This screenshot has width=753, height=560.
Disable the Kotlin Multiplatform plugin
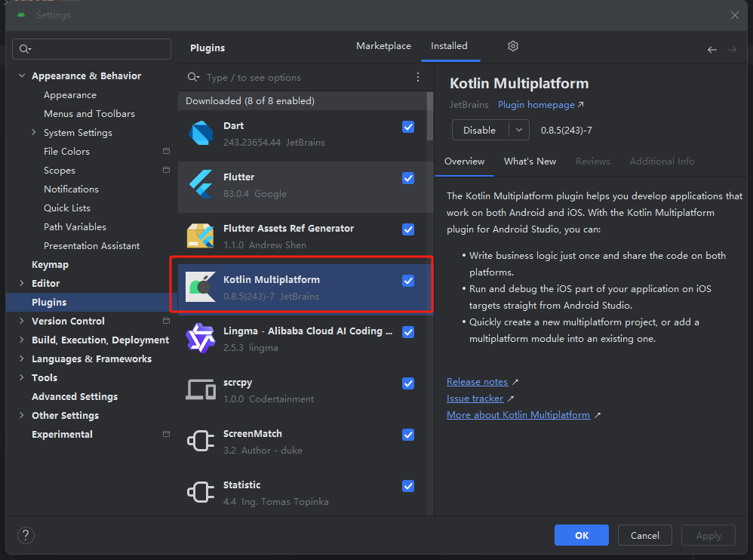pyautogui.click(x=479, y=130)
